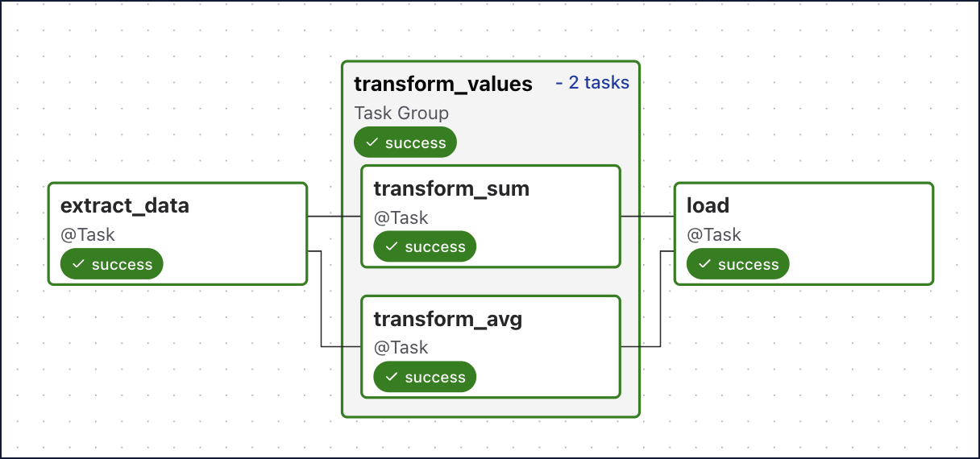Click the word "success" in extract_data's badge
The image size is (980, 459).
coord(122,264)
